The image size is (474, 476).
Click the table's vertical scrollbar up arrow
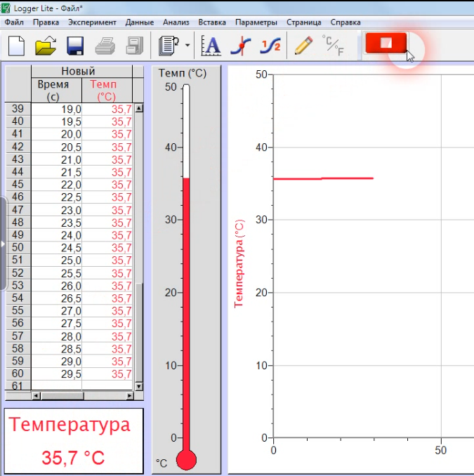tap(138, 109)
